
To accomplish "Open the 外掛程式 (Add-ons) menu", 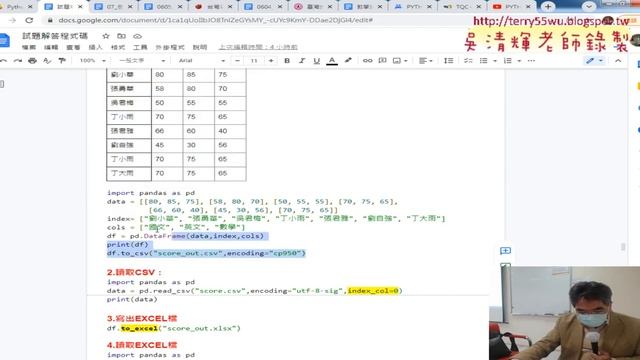I will coord(170,47).
